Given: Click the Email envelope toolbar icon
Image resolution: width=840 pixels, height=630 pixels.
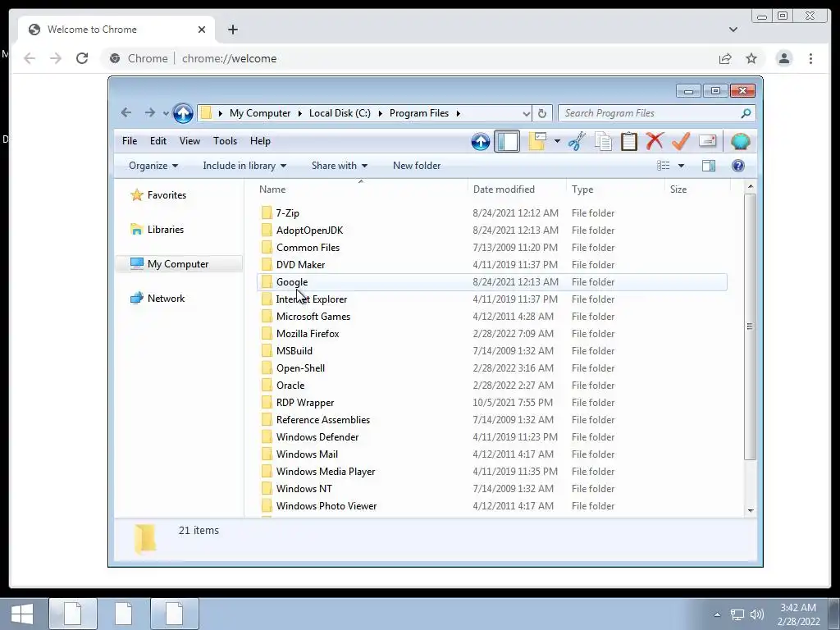Looking at the screenshot, I should 708,141.
